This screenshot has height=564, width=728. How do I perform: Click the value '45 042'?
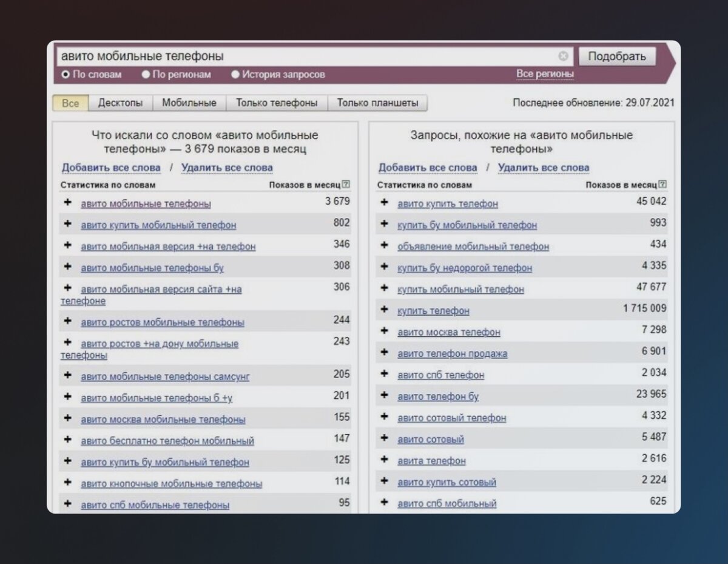[x=652, y=201]
